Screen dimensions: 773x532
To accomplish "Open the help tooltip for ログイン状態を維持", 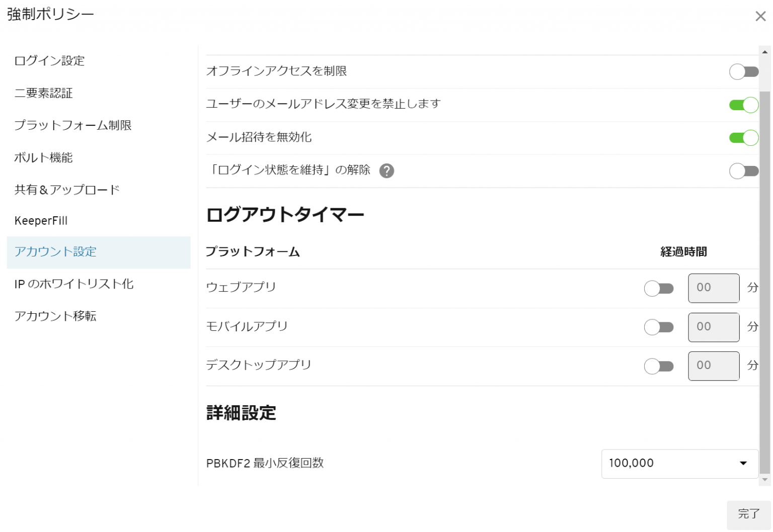I will (386, 171).
